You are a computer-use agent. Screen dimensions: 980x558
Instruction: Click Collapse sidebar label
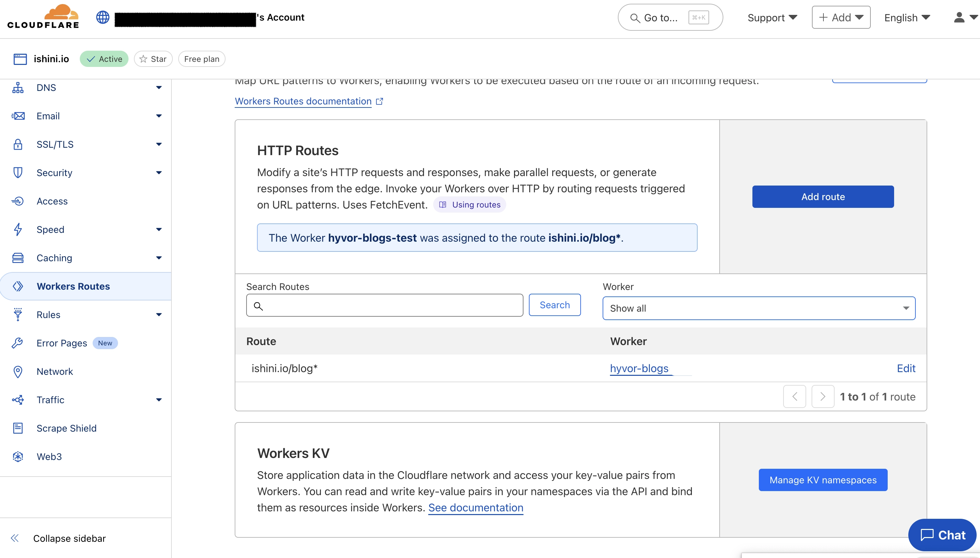point(69,538)
